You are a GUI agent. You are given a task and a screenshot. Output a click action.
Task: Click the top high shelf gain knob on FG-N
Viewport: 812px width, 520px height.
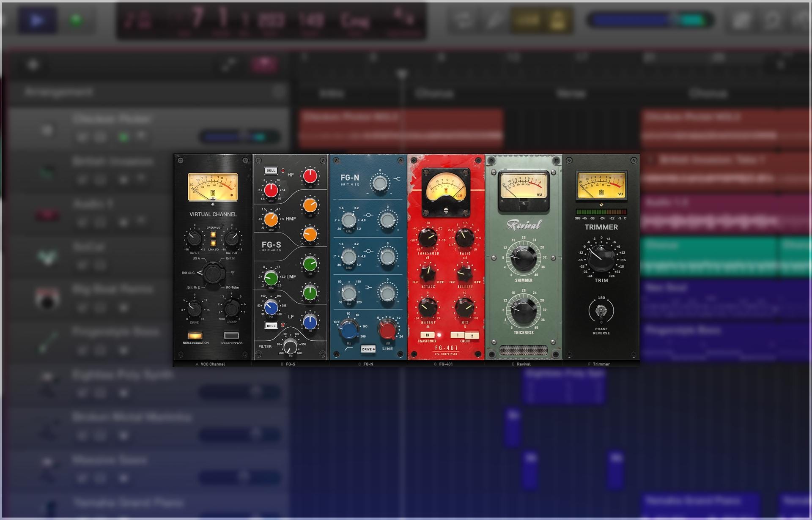(x=379, y=183)
